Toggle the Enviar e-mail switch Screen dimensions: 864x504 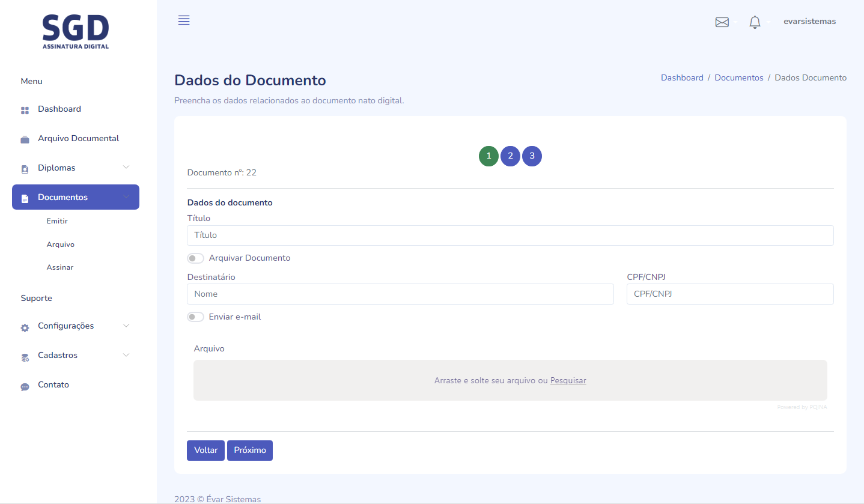(195, 317)
